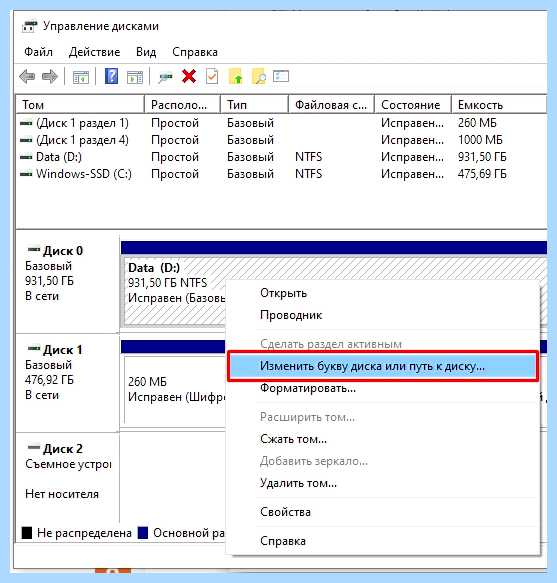This screenshot has height=583, width=557.
Task: Open the Вид menu
Action: (146, 52)
